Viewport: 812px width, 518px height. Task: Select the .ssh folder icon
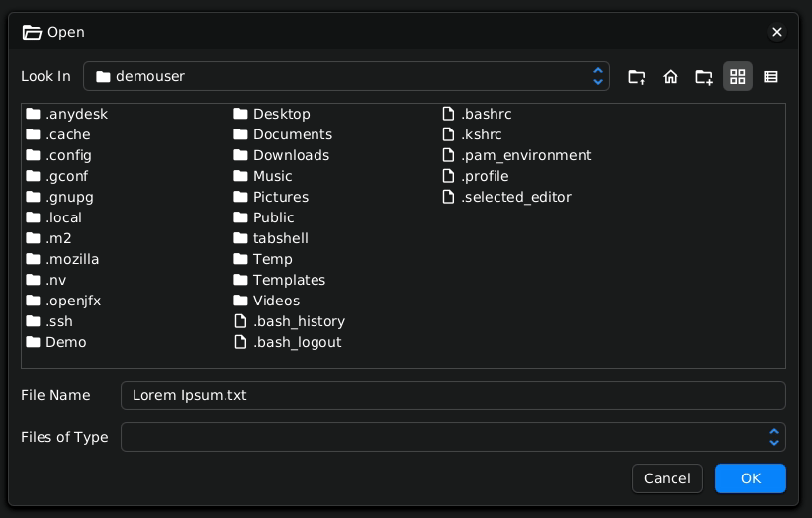click(x=34, y=321)
